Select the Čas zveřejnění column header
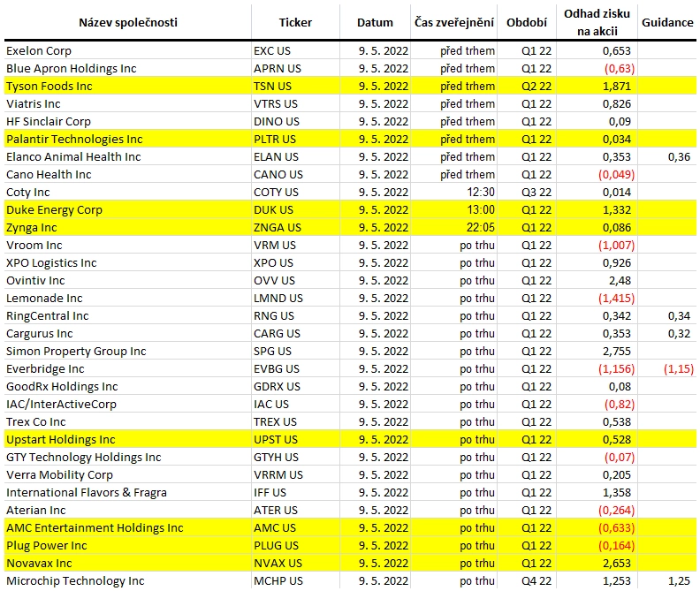The image size is (700, 591). point(454,22)
